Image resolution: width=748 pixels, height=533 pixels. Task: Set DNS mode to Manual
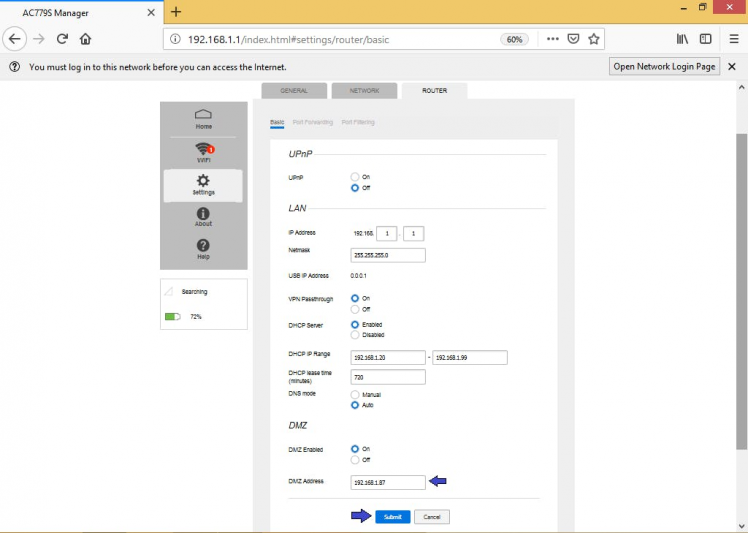355,395
